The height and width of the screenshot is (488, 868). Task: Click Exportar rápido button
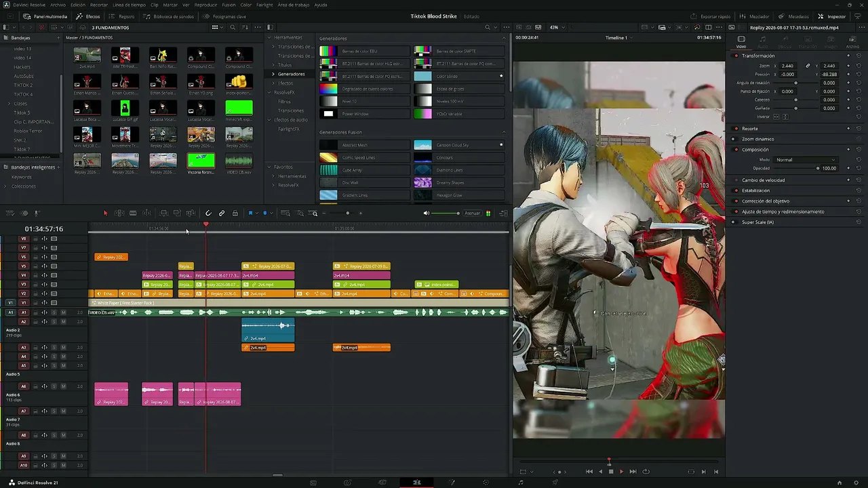711,16
